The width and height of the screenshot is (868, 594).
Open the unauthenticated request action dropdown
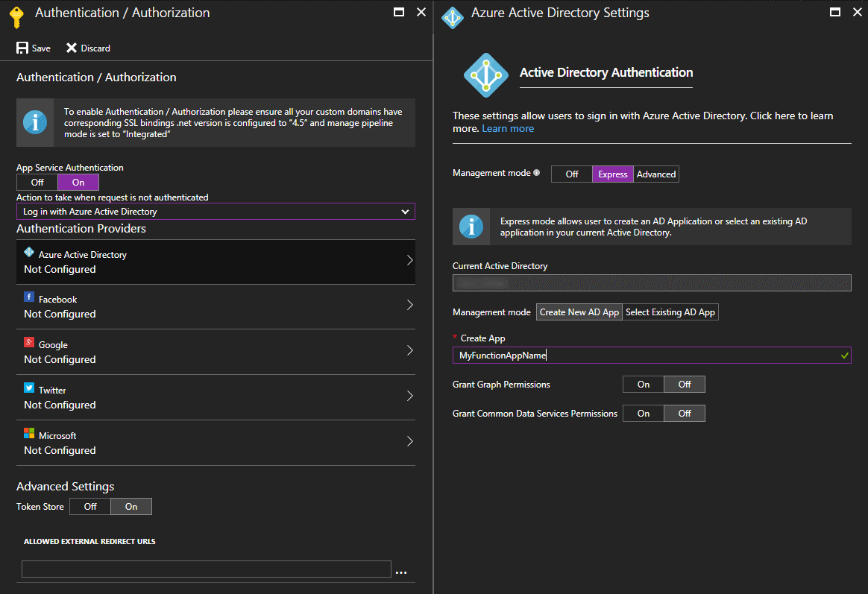click(216, 212)
